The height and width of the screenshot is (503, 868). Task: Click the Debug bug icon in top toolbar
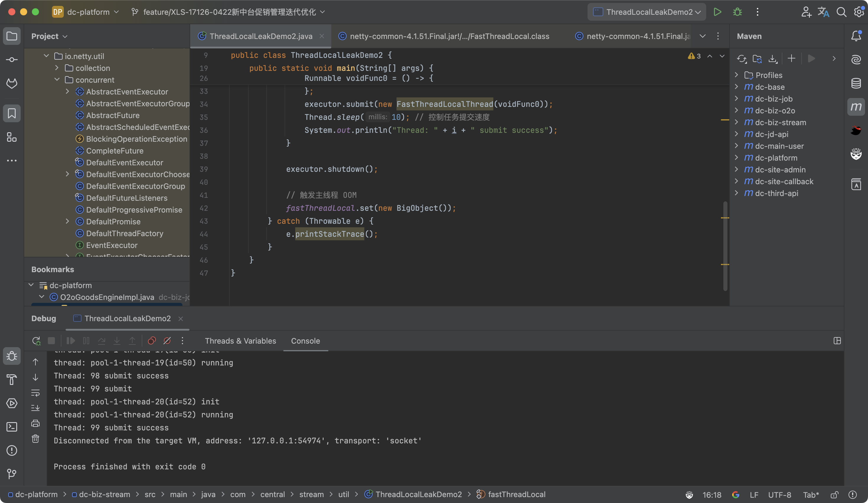737,12
